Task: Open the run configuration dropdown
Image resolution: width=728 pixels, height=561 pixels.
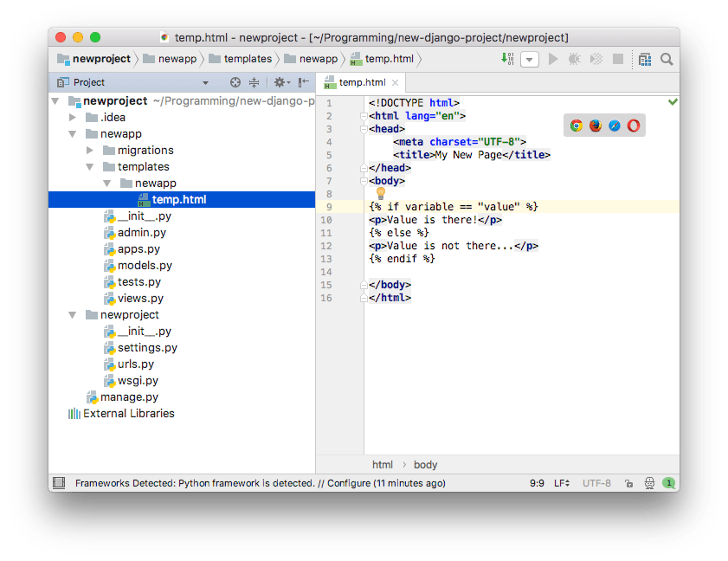Action: [x=530, y=59]
